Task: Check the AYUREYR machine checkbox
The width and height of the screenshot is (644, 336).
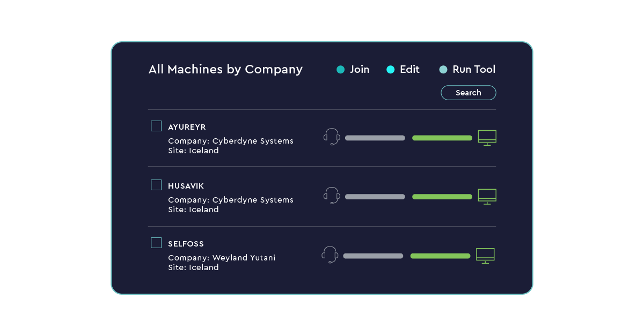Action: (x=156, y=126)
